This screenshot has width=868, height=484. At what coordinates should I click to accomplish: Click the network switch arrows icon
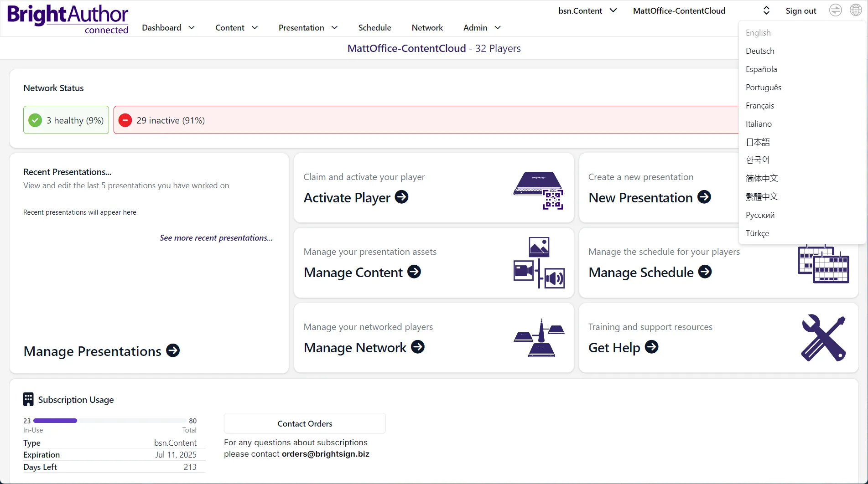click(835, 10)
